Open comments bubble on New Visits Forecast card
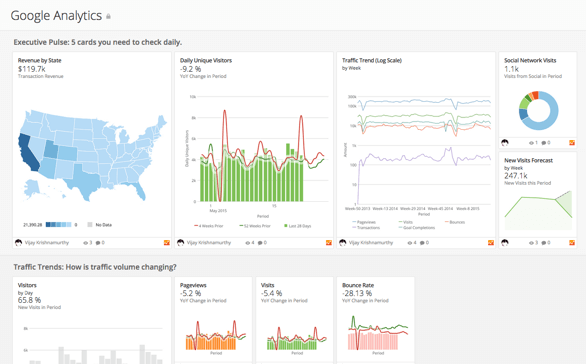The height and width of the screenshot is (364, 586). [544, 243]
